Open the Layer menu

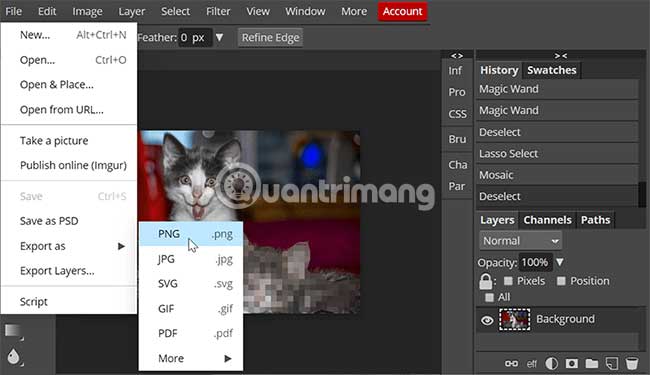point(131,11)
